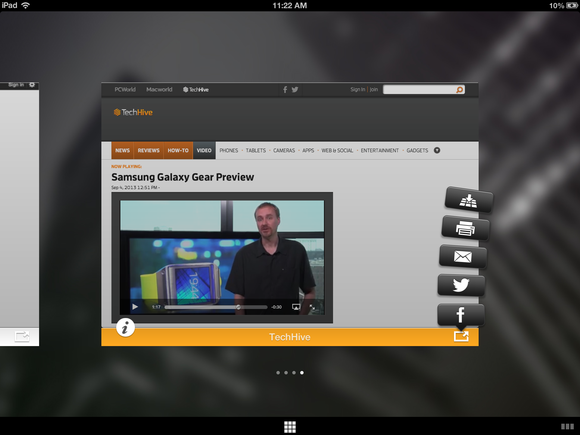Share the page on Facebook button
Screen dimensions: 580x435
coord(461,315)
